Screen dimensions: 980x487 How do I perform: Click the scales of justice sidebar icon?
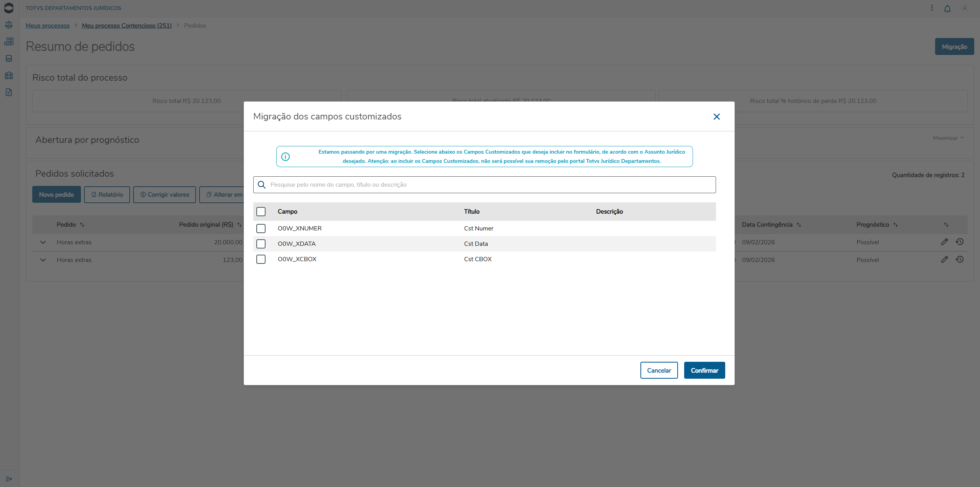[9, 25]
